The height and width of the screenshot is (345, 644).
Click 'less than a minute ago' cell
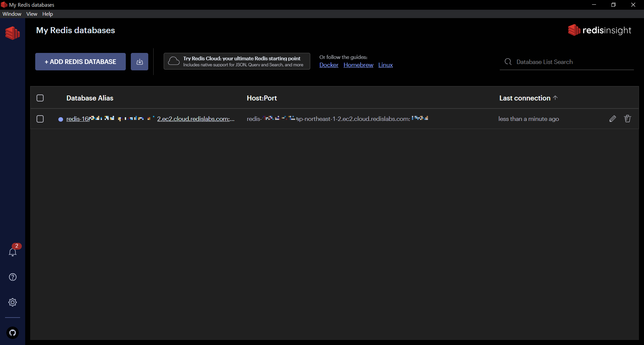[x=529, y=119]
